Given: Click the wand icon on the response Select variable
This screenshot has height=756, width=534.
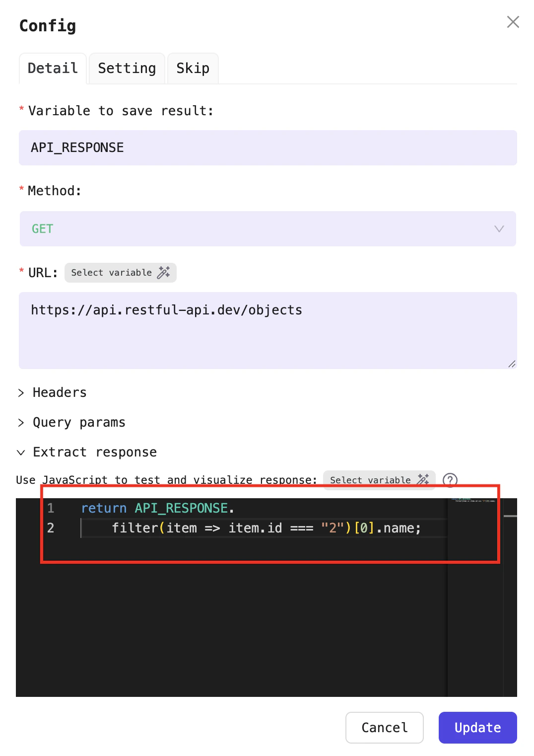Looking at the screenshot, I should coord(423,480).
